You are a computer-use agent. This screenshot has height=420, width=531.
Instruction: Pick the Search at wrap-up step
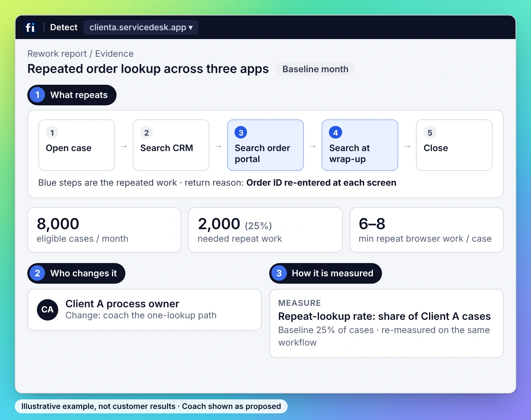(x=360, y=145)
